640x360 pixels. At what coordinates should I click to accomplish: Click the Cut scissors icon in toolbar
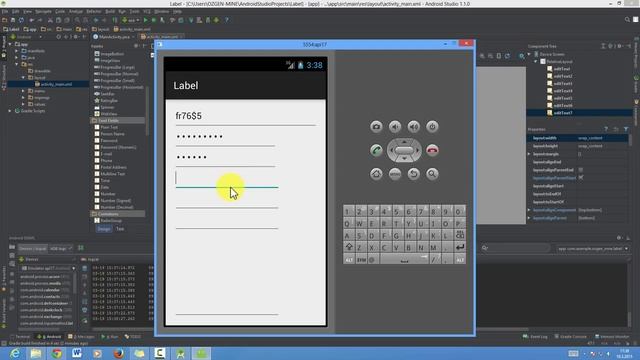tap(50, 20)
